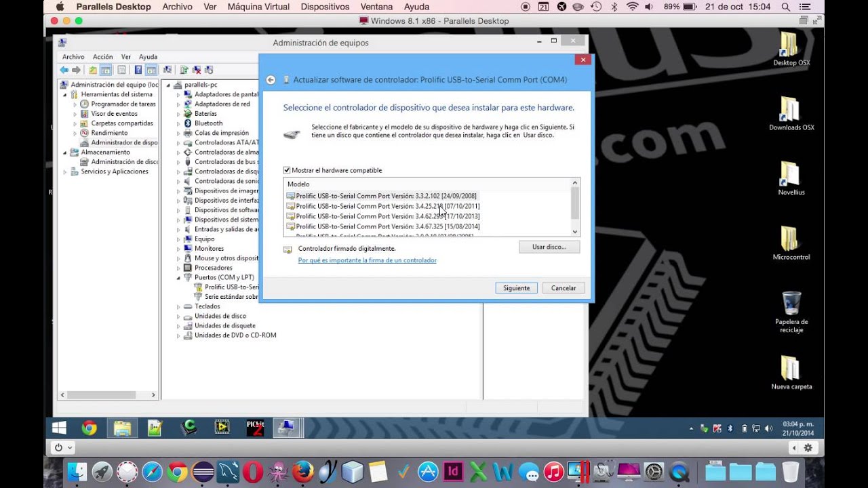The height and width of the screenshot is (488, 868).
Task: Select Rendimiento in the left tree
Action: click(x=104, y=133)
